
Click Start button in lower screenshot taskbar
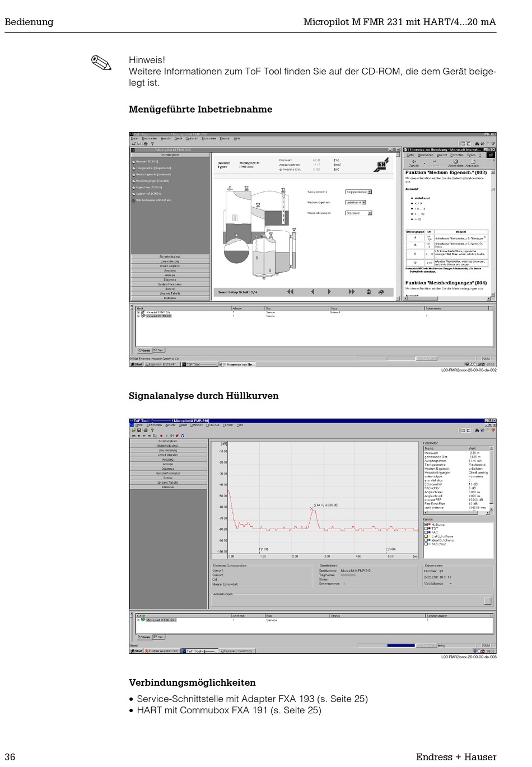point(137,651)
